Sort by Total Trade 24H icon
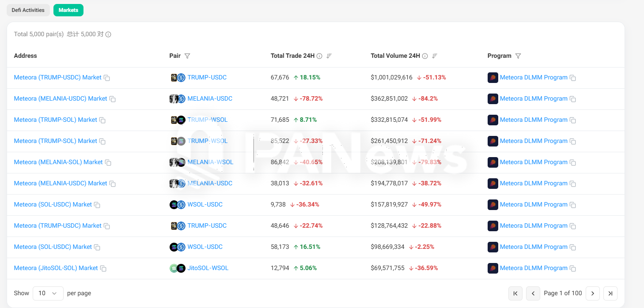Image resolution: width=644 pixels, height=308 pixels. click(329, 56)
